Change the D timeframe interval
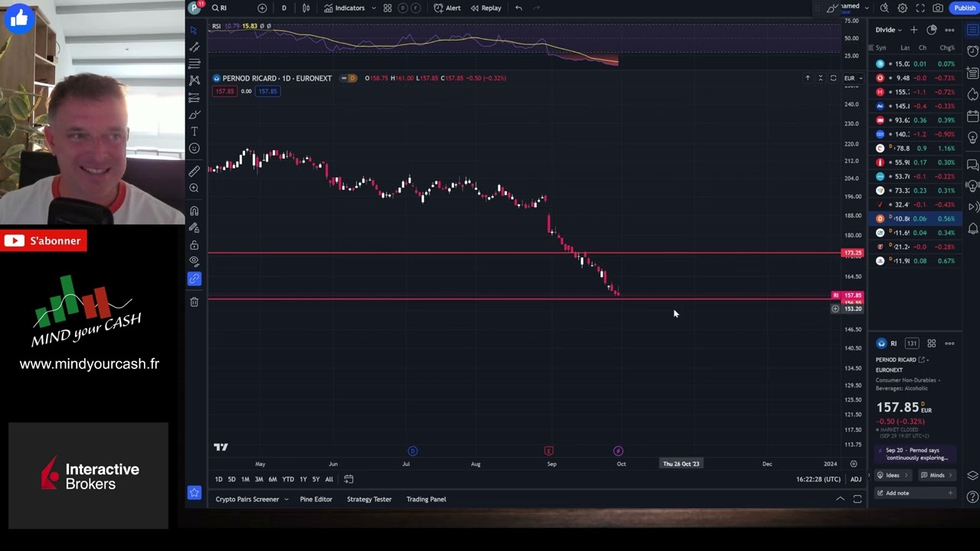980x551 pixels. tap(283, 8)
